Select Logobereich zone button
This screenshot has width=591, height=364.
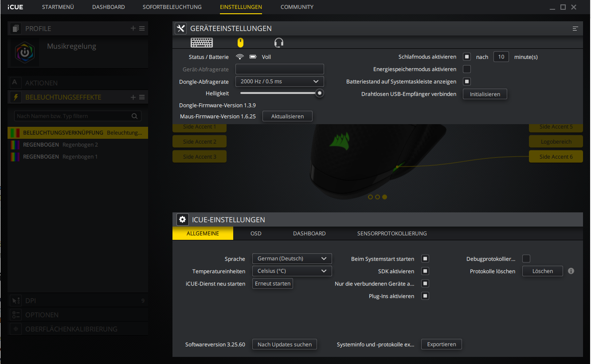[556, 141]
